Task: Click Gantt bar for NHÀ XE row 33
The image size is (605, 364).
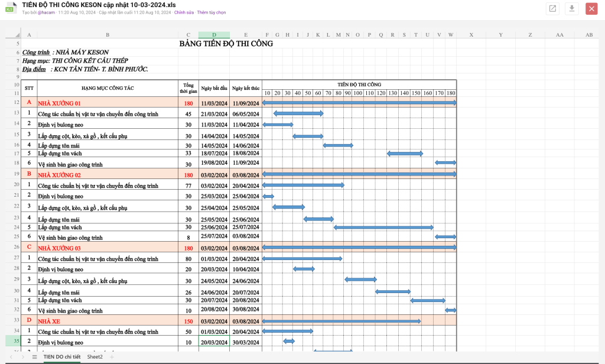Action: coord(341,321)
